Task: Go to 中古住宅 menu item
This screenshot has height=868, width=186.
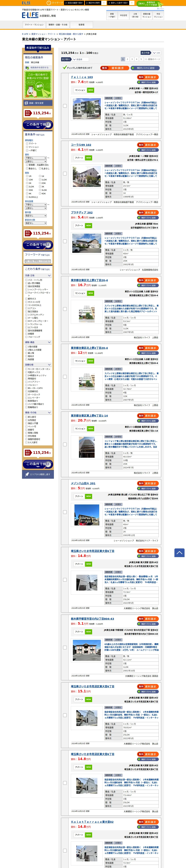Action: [124, 15]
